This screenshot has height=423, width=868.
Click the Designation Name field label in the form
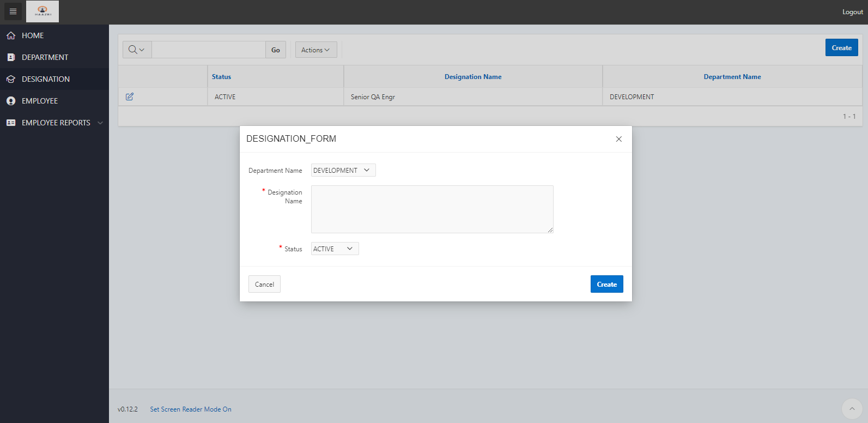coord(285,197)
